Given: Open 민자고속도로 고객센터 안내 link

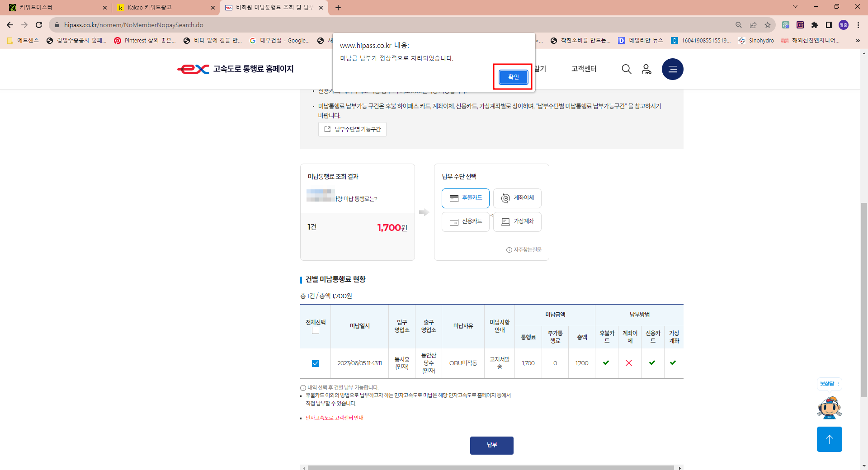Looking at the screenshot, I should (x=335, y=418).
